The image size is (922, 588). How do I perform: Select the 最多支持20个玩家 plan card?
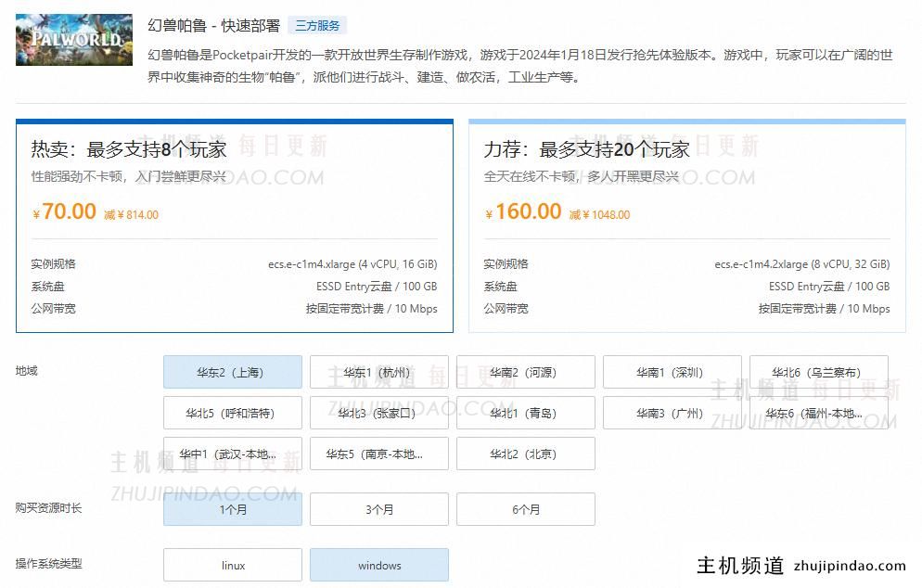point(686,225)
